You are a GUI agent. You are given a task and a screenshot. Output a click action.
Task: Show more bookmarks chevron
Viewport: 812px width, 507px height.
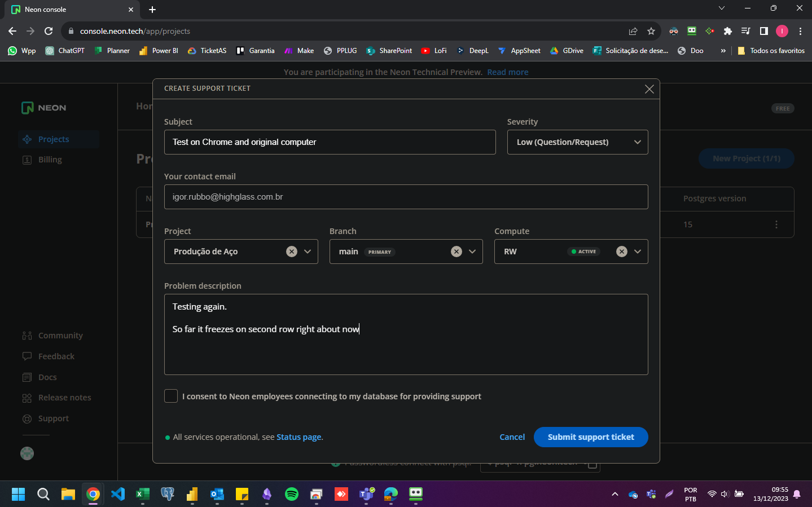pyautogui.click(x=723, y=51)
